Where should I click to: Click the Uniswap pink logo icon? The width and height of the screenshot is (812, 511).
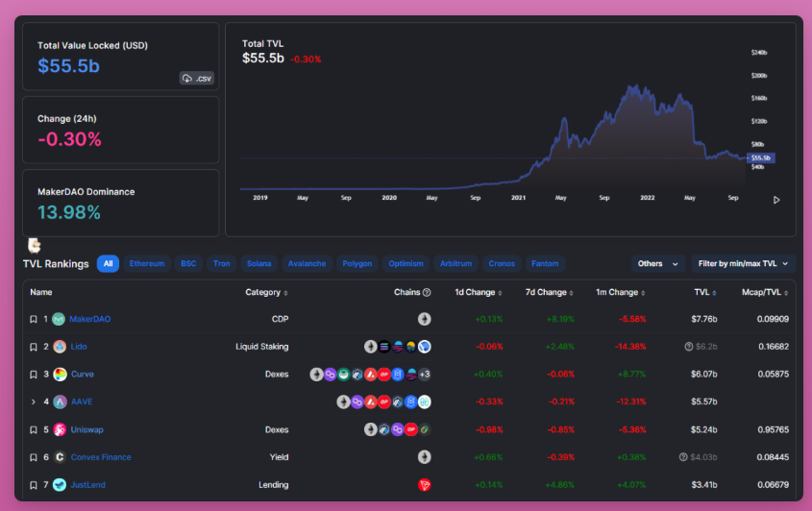coord(60,429)
